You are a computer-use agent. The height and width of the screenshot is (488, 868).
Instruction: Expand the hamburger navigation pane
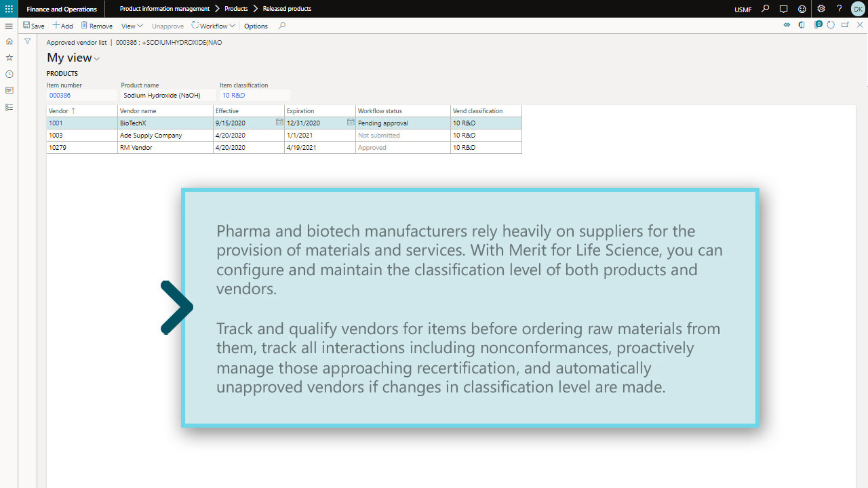pyautogui.click(x=9, y=26)
